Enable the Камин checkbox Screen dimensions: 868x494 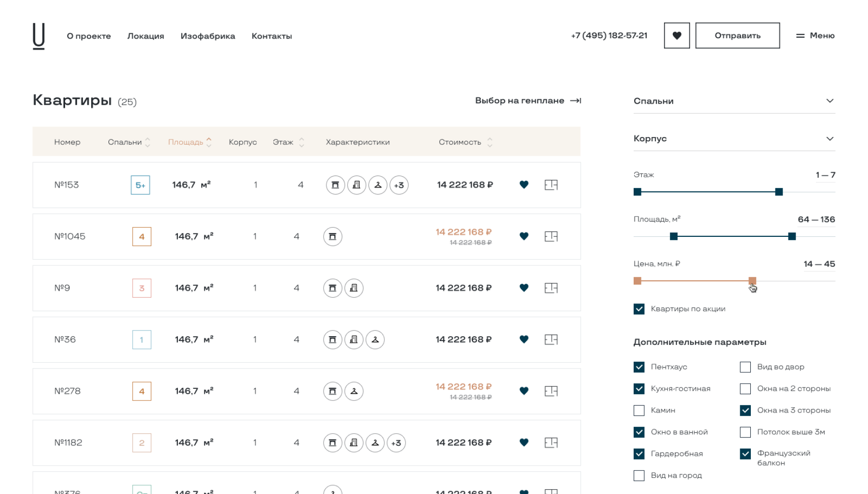(639, 411)
